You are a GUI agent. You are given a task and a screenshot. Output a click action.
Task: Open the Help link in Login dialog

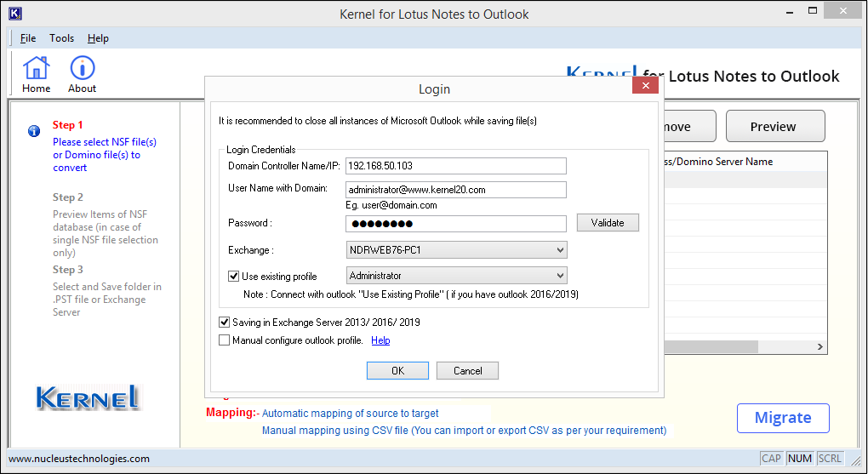pyautogui.click(x=380, y=340)
